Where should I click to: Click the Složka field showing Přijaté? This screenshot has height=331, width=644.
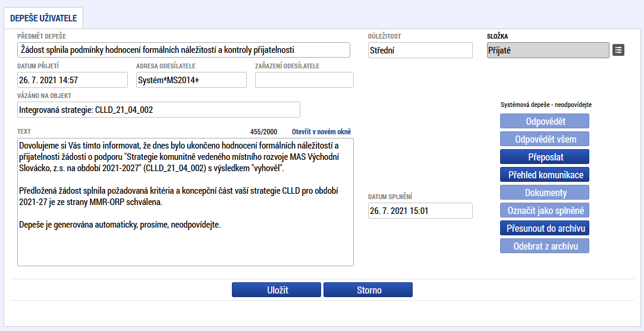coord(548,51)
